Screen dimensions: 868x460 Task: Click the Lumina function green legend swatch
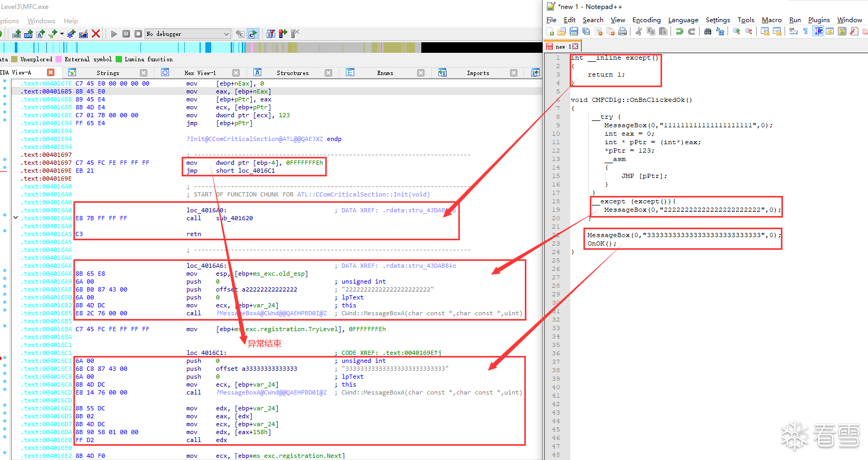point(119,59)
